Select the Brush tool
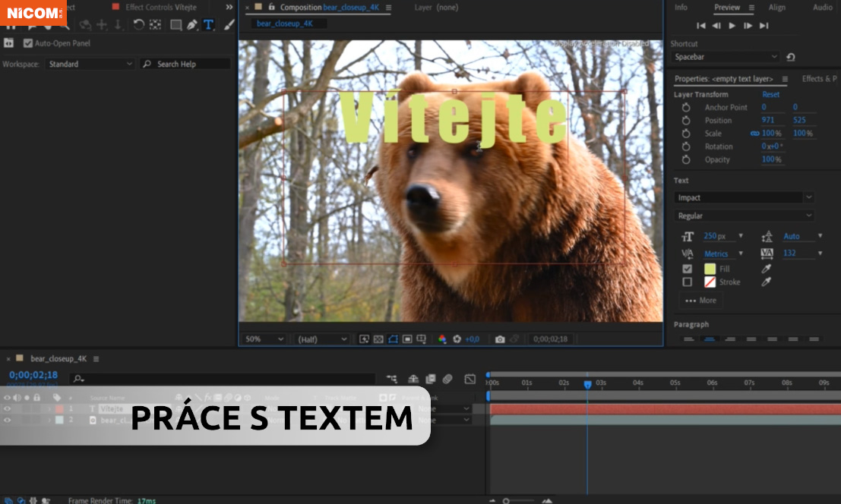This screenshot has height=504, width=841. 229,24
